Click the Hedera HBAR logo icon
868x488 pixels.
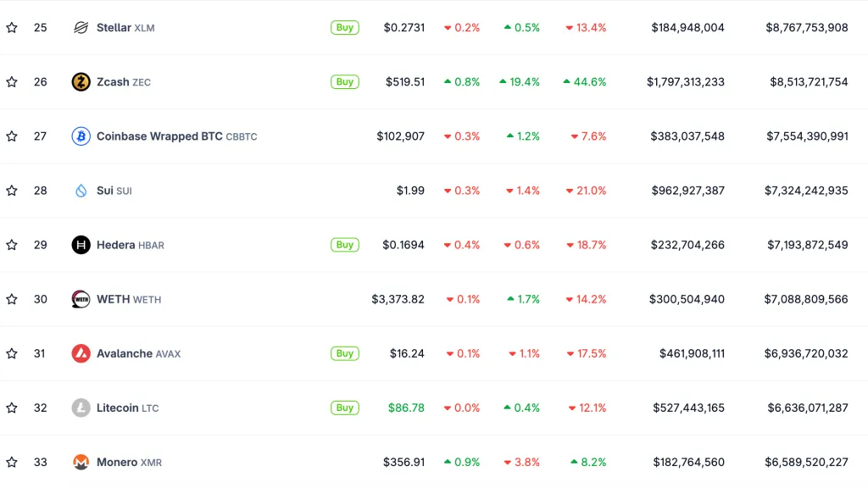click(x=81, y=245)
